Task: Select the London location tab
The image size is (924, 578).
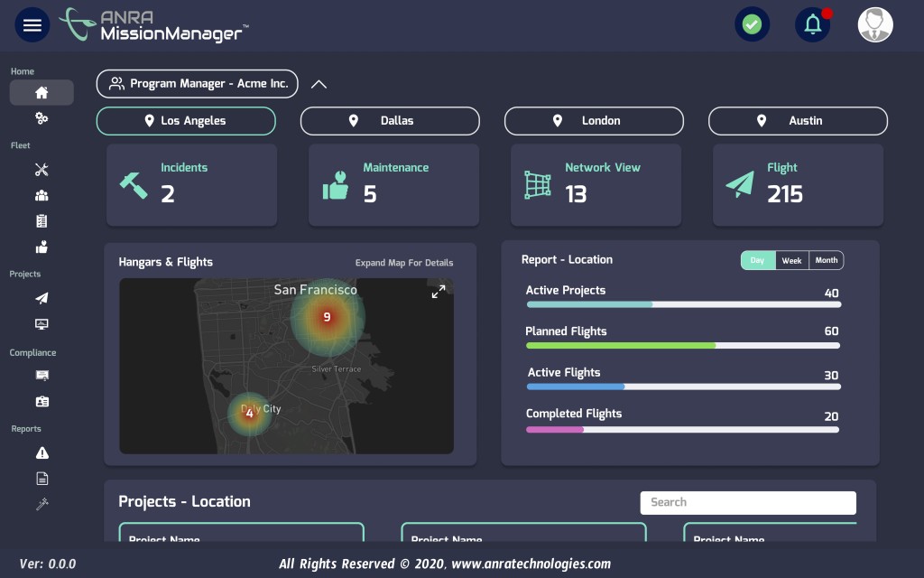Action: point(594,121)
